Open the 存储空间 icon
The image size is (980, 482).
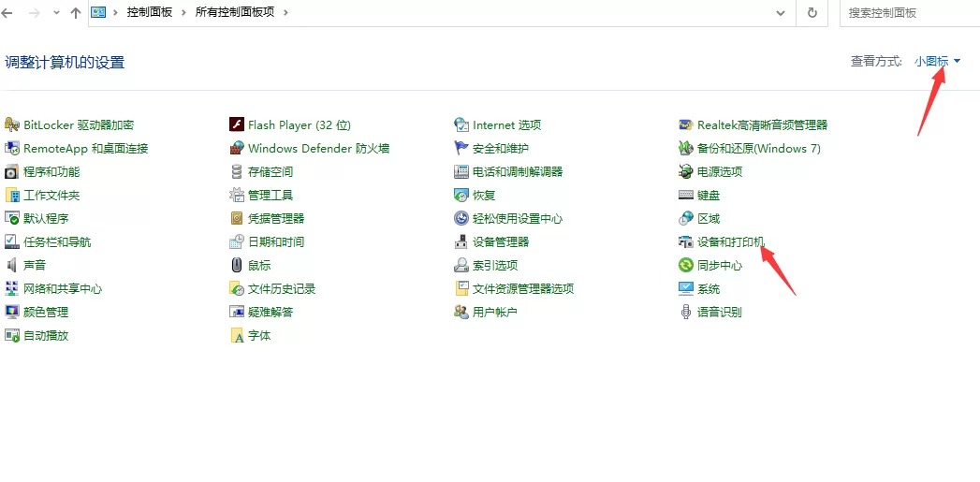tap(236, 171)
